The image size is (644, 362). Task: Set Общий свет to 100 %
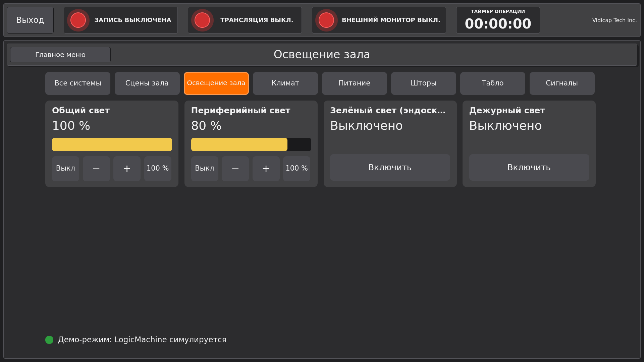158,169
